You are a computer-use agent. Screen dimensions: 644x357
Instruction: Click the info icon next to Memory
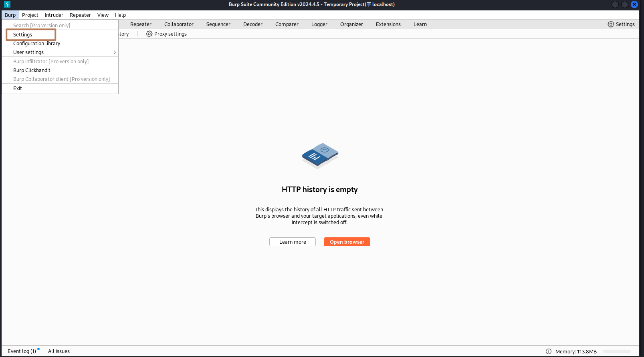point(548,351)
